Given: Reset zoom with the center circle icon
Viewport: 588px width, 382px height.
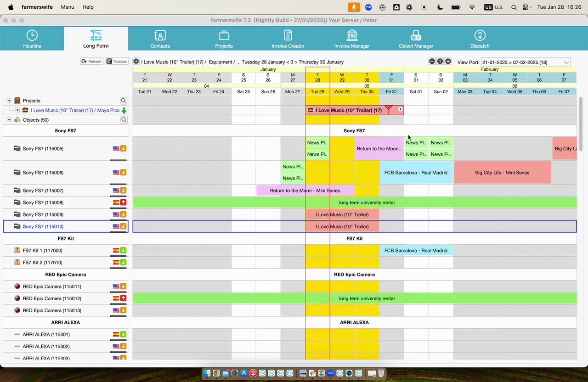Looking at the screenshot, I should [440, 62].
